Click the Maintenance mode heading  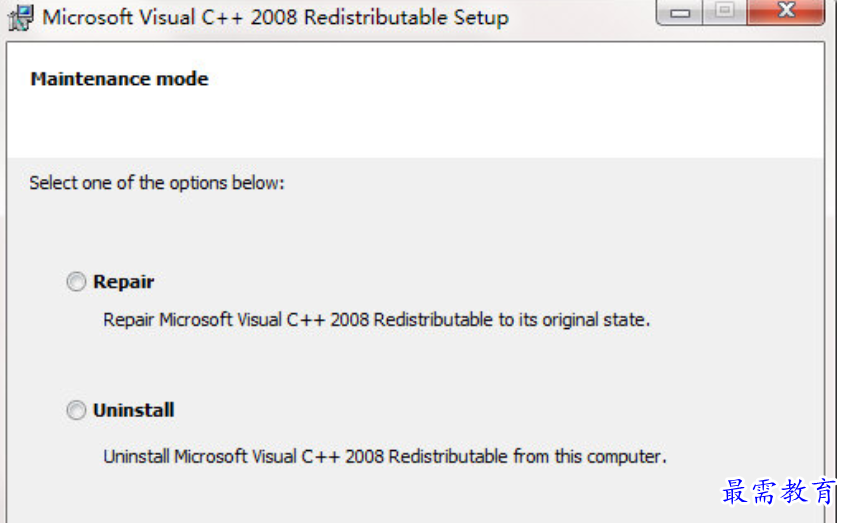(119, 79)
